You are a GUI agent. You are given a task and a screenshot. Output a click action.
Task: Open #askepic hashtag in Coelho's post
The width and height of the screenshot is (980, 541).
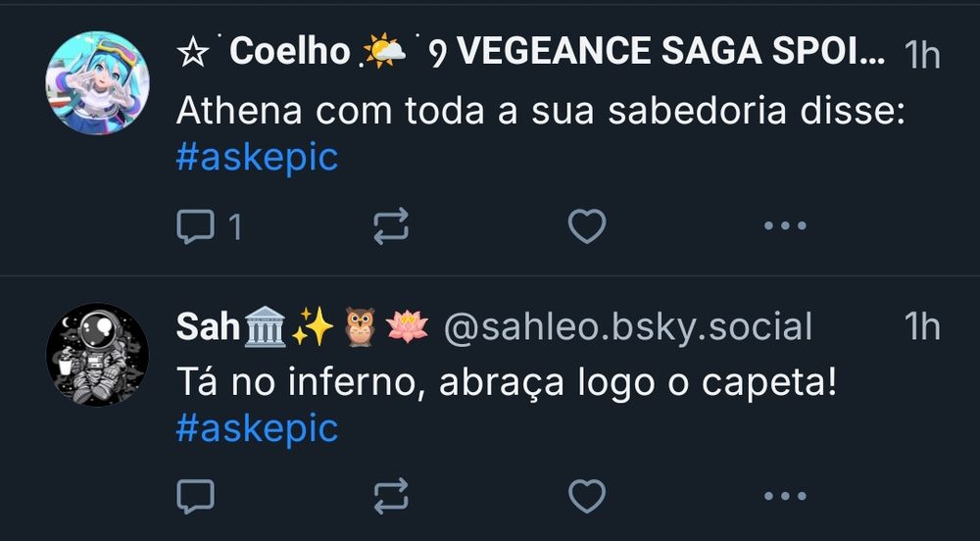[257, 157]
